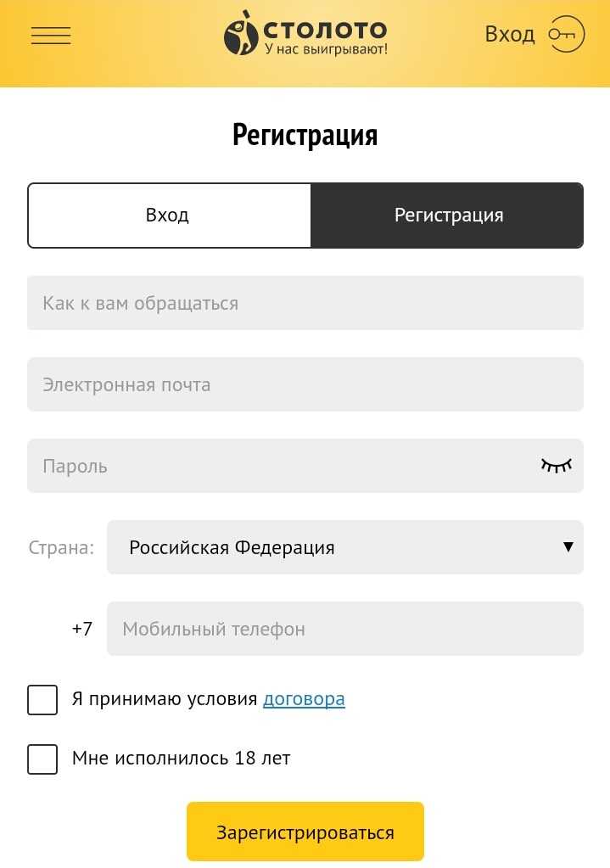The width and height of the screenshot is (610, 868).
Task: Focus the Пароль input field
Action: click(x=280, y=466)
